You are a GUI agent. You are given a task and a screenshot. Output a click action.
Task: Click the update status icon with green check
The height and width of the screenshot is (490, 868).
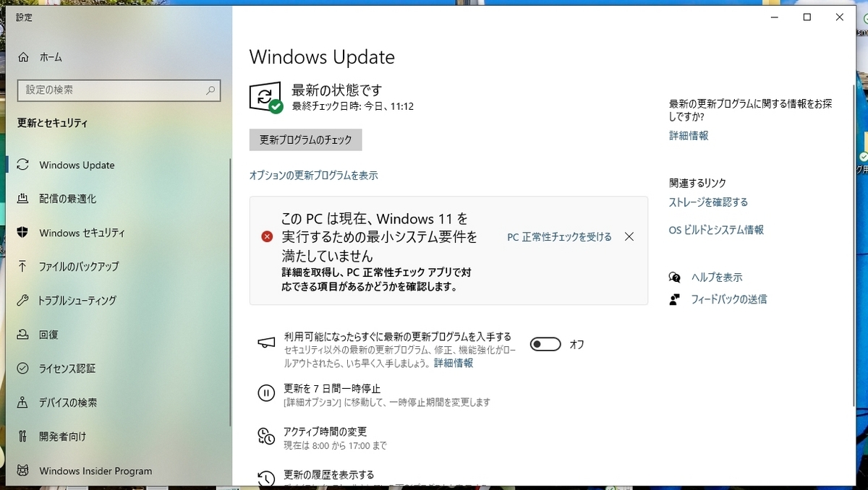(x=265, y=98)
